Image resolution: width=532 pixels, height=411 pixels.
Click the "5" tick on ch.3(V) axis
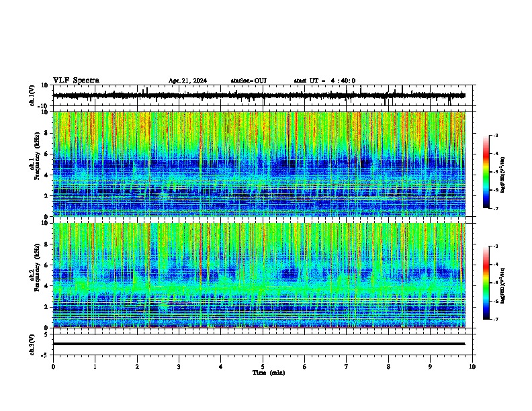47,334
